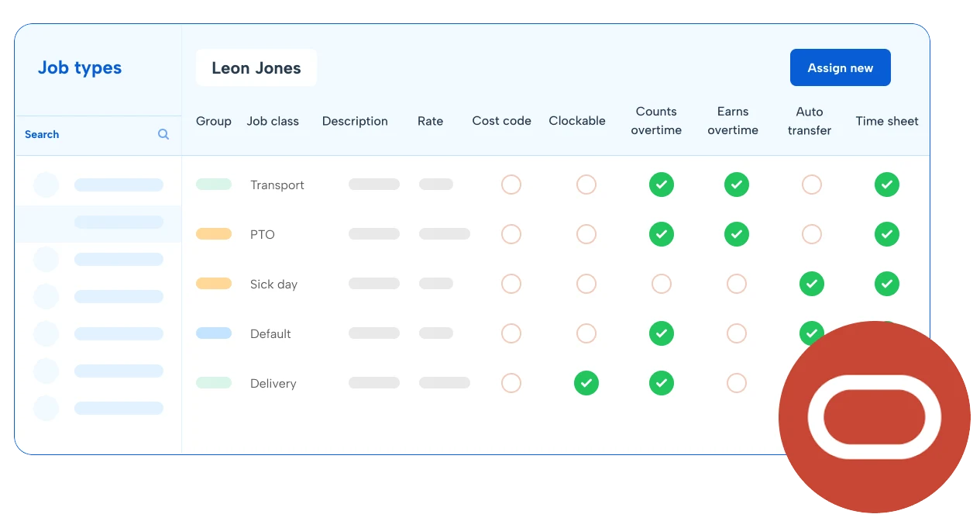Uncheck Auto transfer for Sick day row
This screenshot has height=528, width=980.
[812, 284]
